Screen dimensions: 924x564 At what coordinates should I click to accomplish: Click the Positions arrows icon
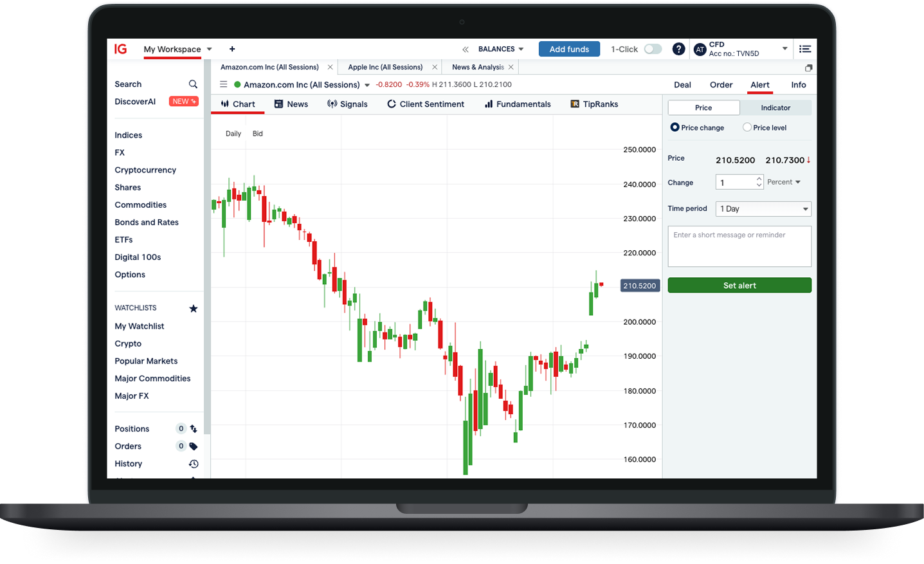(x=193, y=429)
